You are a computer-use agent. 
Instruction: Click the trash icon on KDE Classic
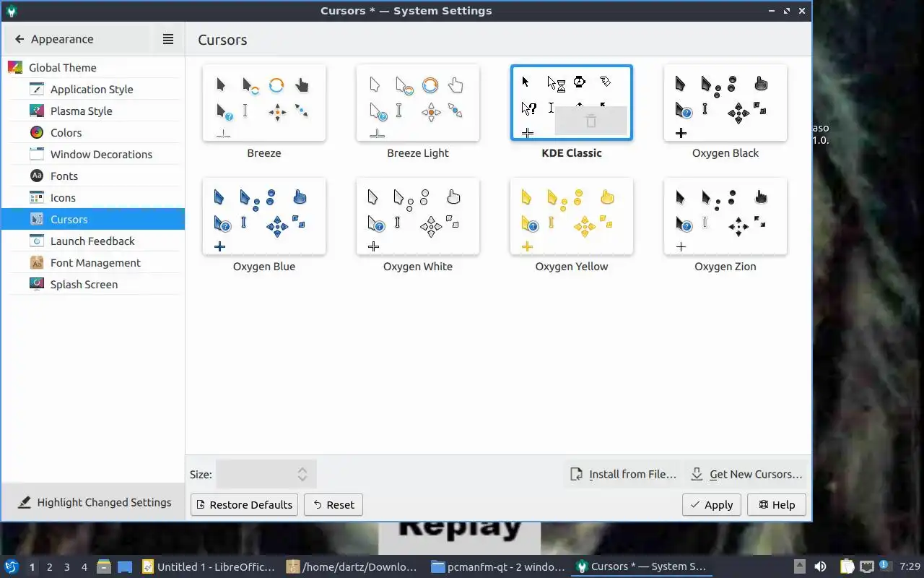click(x=591, y=121)
